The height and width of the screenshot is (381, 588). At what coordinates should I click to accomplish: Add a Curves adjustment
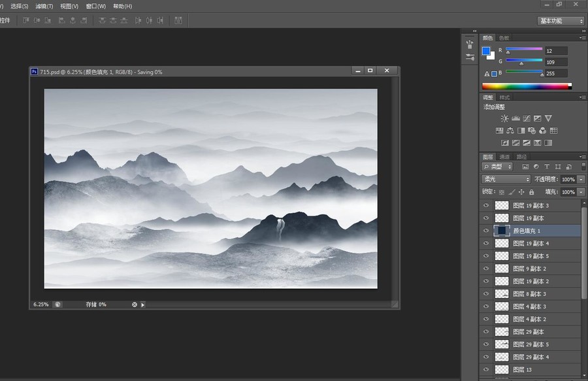[x=527, y=118]
